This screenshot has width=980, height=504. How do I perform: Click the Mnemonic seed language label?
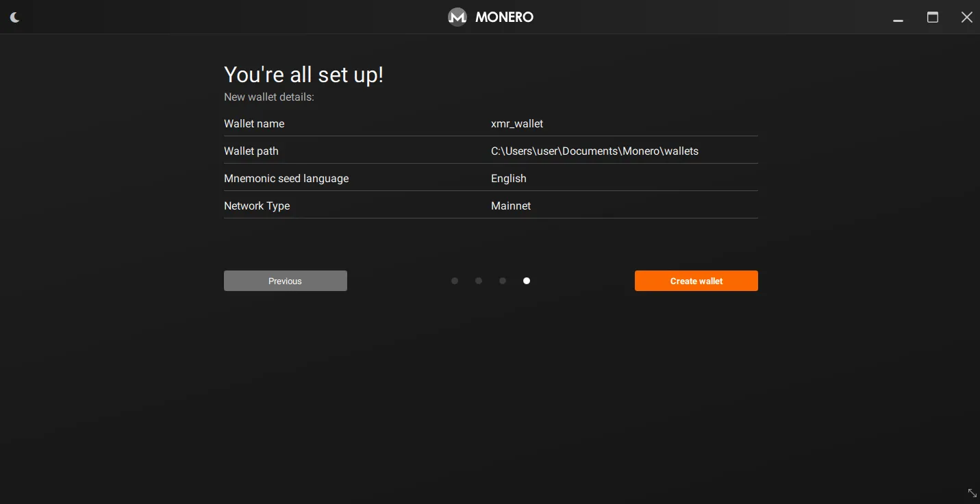[286, 179]
